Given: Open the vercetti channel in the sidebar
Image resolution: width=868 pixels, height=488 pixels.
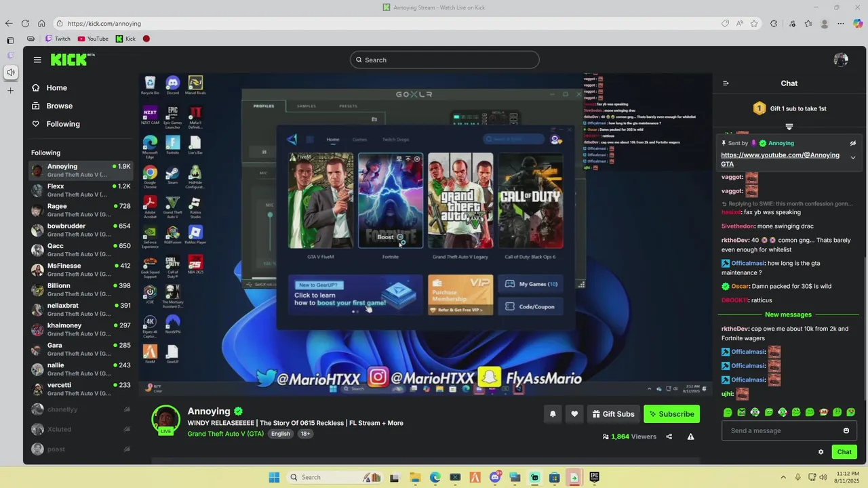Looking at the screenshot, I should click(81, 389).
